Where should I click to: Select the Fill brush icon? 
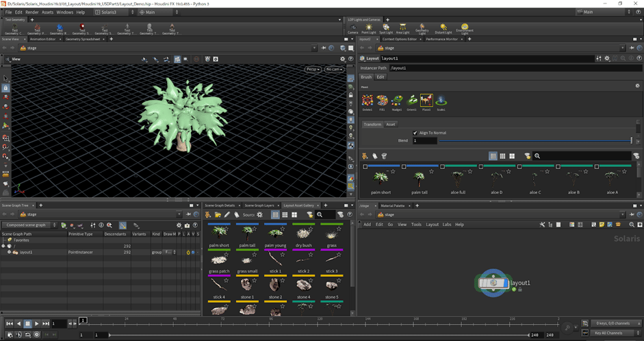[382, 101]
